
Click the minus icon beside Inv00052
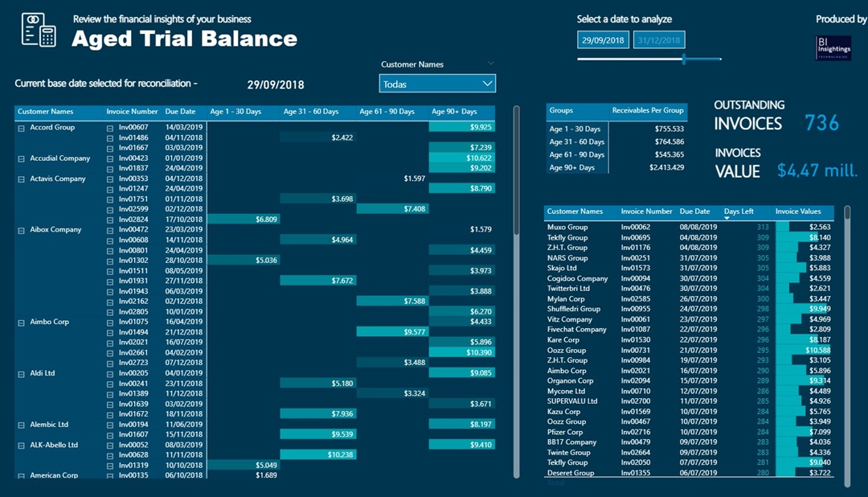[110, 445]
